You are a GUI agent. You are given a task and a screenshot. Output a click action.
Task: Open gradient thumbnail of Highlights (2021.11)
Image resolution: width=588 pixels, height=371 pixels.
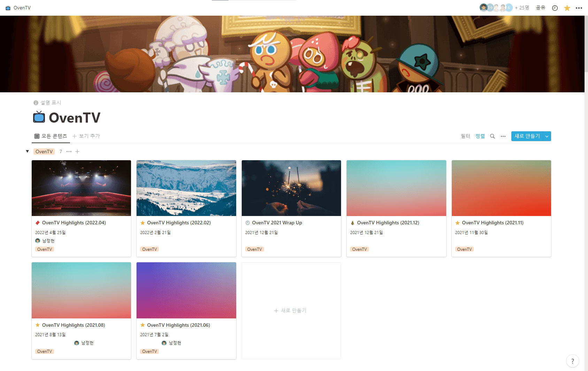(x=501, y=188)
